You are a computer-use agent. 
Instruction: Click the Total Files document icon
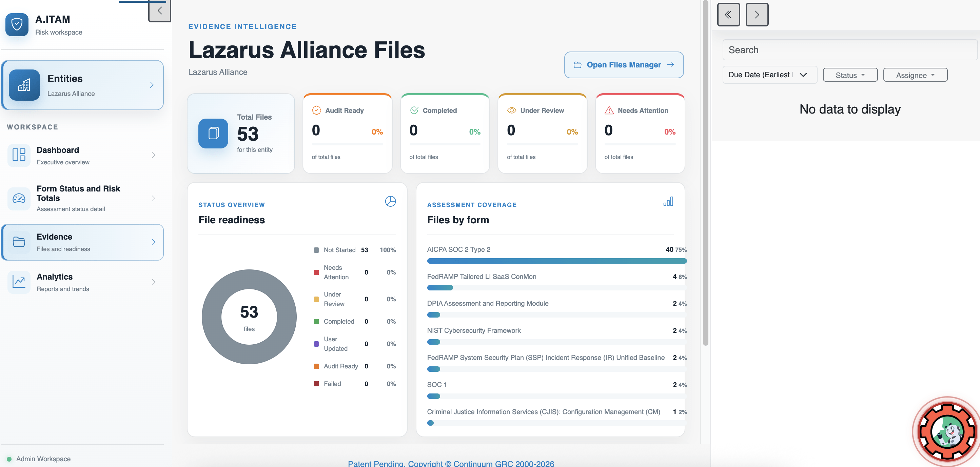pyautogui.click(x=213, y=133)
